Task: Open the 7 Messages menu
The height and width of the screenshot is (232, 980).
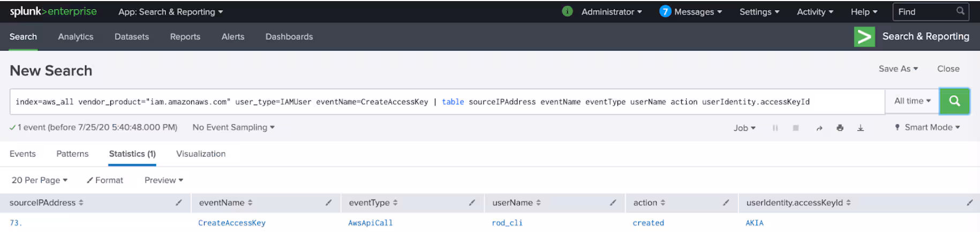Action: (691, 12)
